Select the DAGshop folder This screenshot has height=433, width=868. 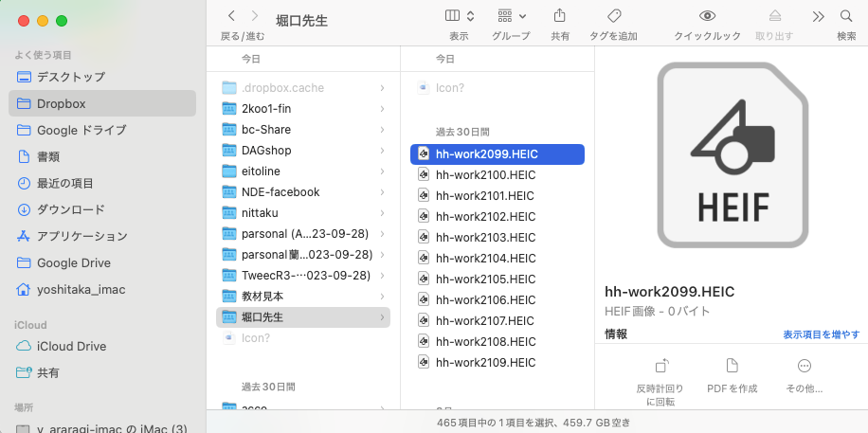click(303, 150)
